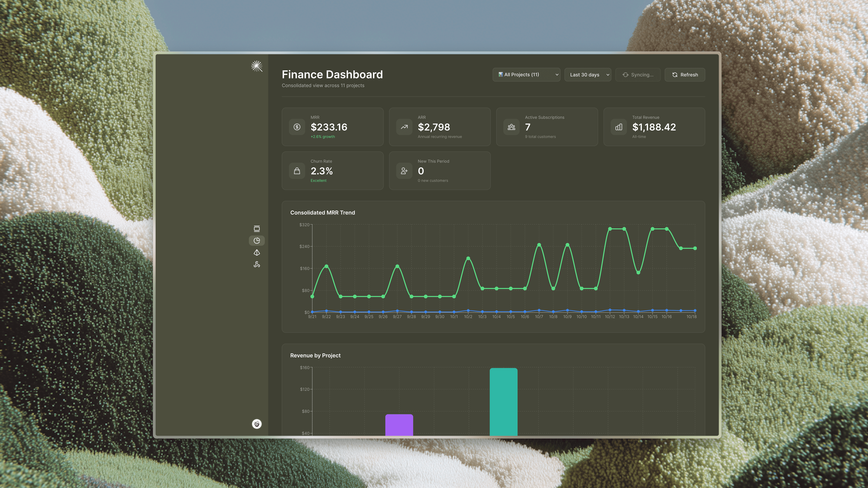Click the All-time caption

(639, 137)
